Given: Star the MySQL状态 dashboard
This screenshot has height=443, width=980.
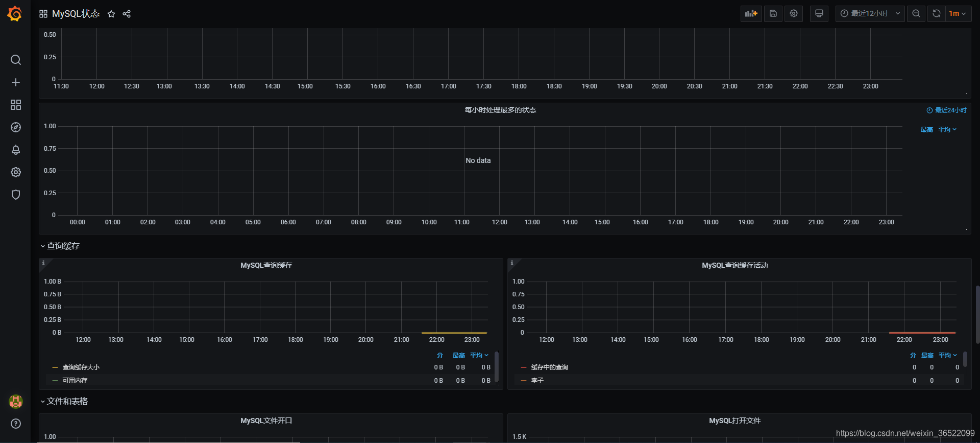Looking at the screenshot, I should (x=111, y=14).
